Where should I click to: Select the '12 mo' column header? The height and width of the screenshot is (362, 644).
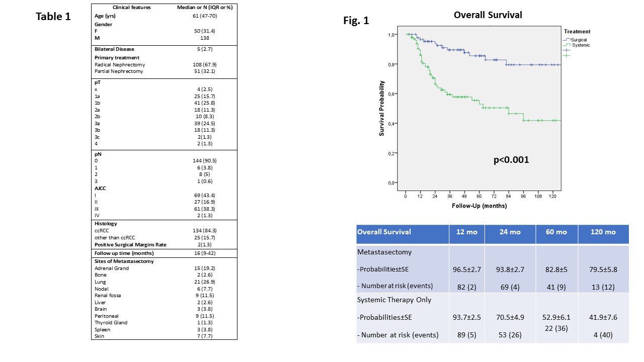click(466, 232)
